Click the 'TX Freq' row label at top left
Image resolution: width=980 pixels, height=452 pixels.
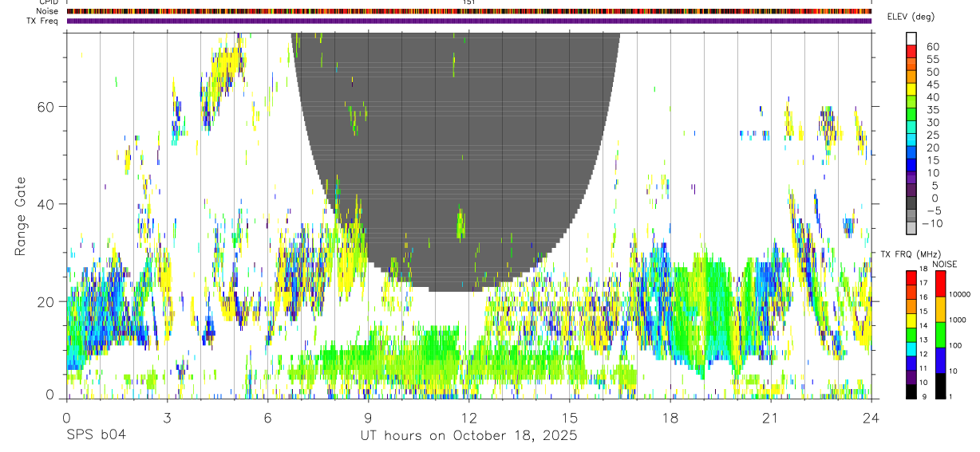(44, 21)
